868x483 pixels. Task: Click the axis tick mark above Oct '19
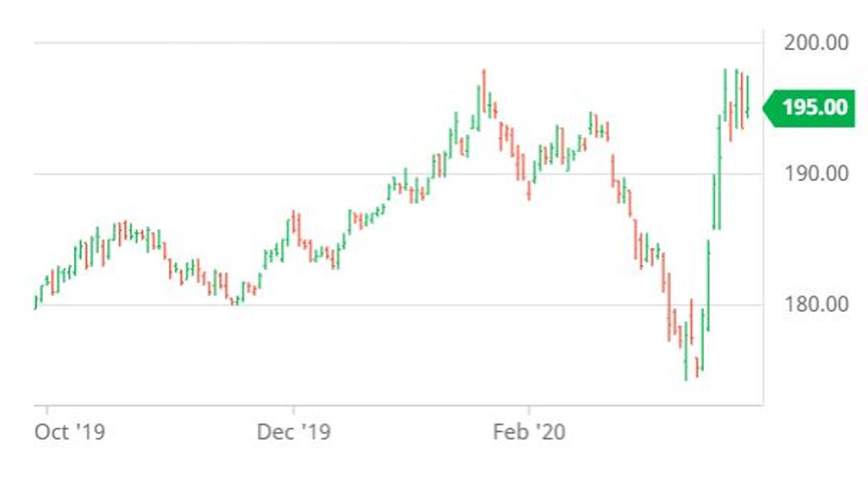[47, 409]
